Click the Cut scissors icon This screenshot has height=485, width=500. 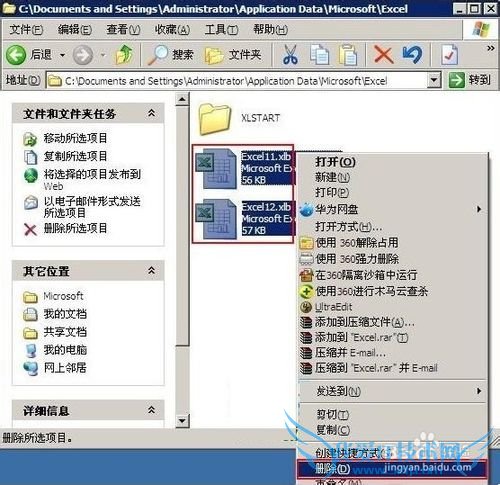pyautogui.click(x=290, y=55)
